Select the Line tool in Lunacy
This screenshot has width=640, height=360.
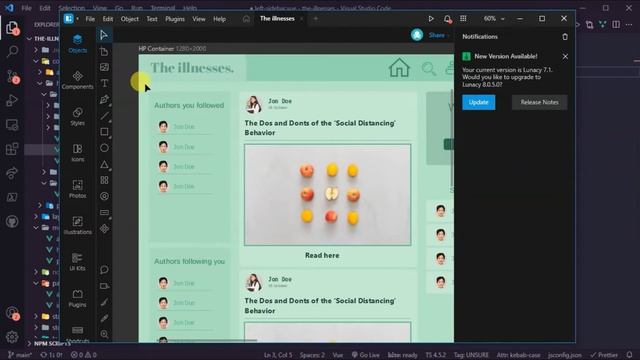click(x=104, y=116)
